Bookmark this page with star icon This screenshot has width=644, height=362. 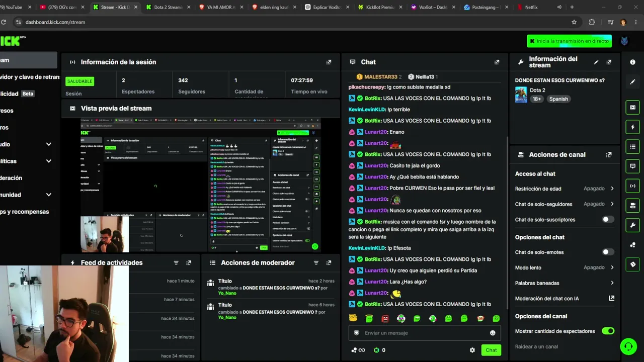click(574, 22)
